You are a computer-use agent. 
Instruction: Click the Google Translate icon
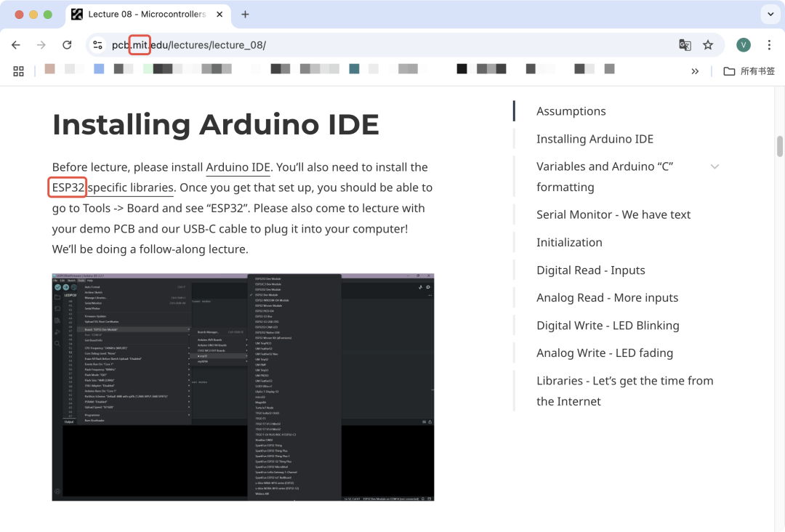tap(685, 45)
